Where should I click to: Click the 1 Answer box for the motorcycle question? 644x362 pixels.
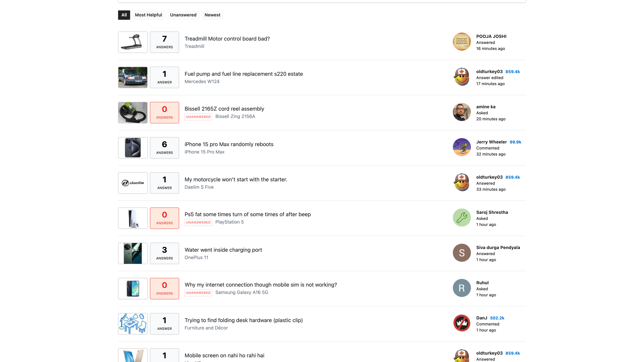point(165,183)
